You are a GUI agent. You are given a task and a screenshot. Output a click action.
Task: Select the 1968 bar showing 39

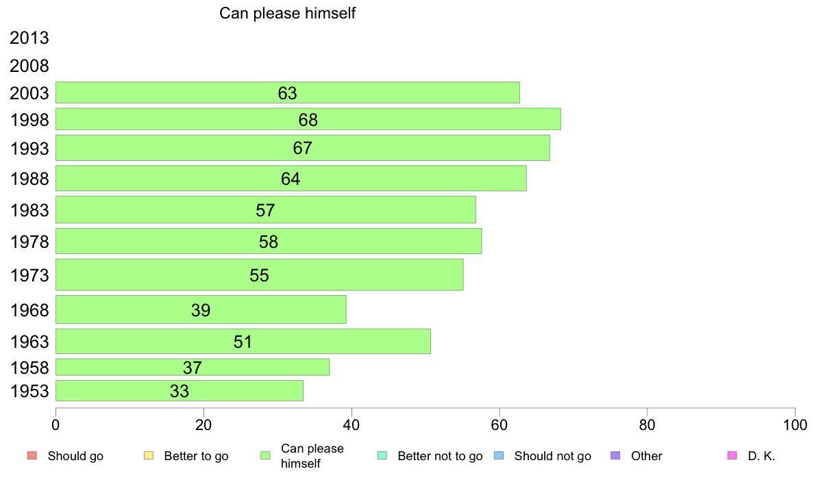[x=201, y=310]
